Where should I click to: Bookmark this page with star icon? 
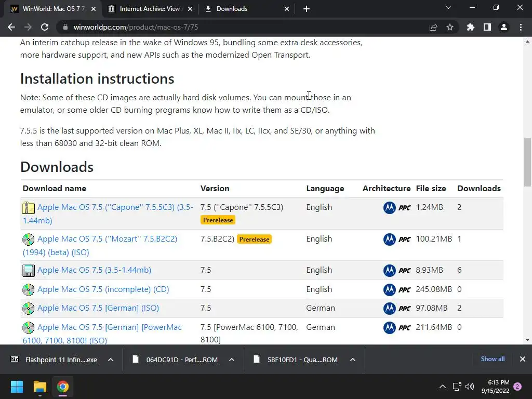click(x=450, y=28)
